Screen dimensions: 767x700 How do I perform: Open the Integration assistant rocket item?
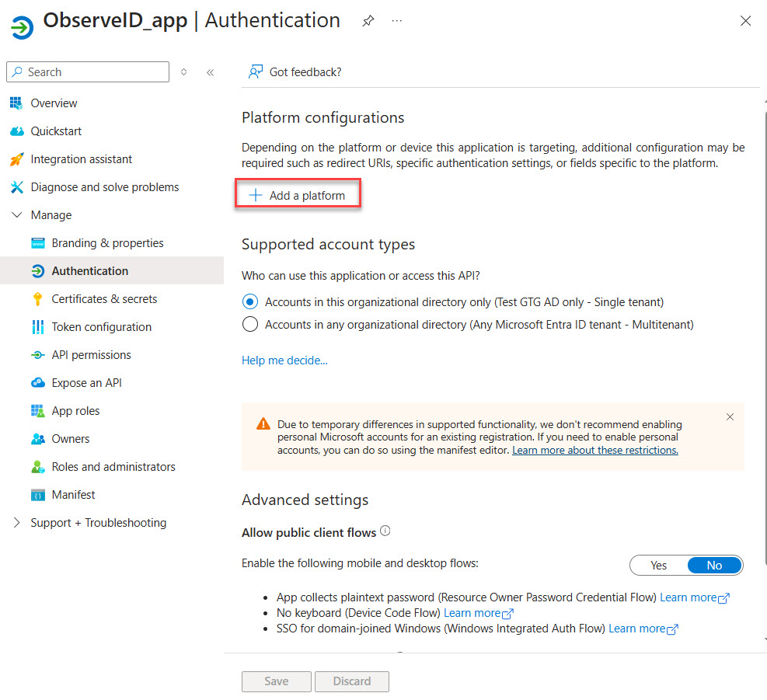click(81, 159)
